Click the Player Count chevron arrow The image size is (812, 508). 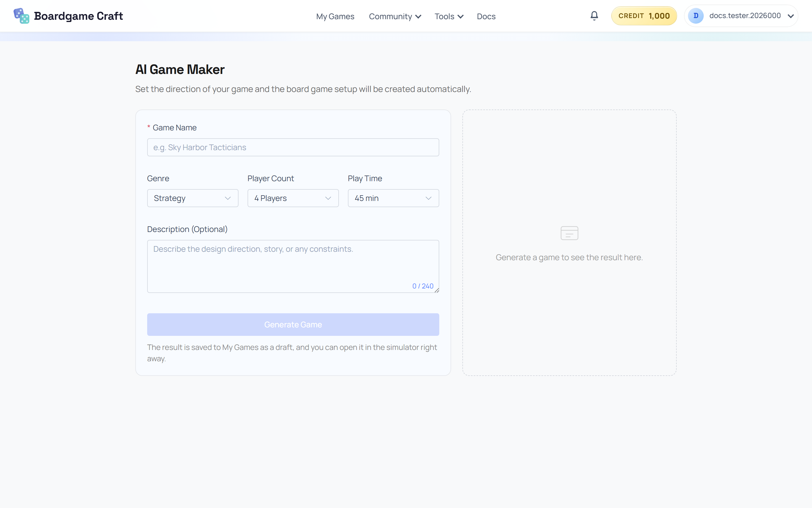328,198
